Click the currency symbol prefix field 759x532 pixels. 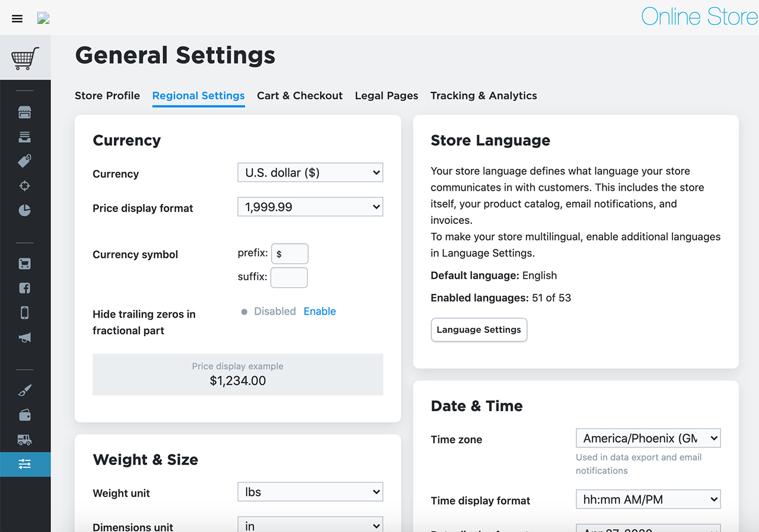click(289, 254)
